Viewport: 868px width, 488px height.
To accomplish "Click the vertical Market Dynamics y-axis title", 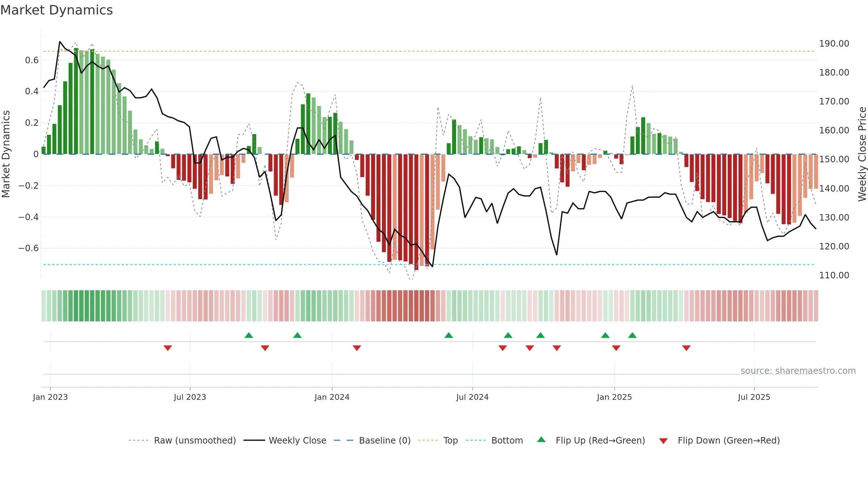I will (6, 154).
